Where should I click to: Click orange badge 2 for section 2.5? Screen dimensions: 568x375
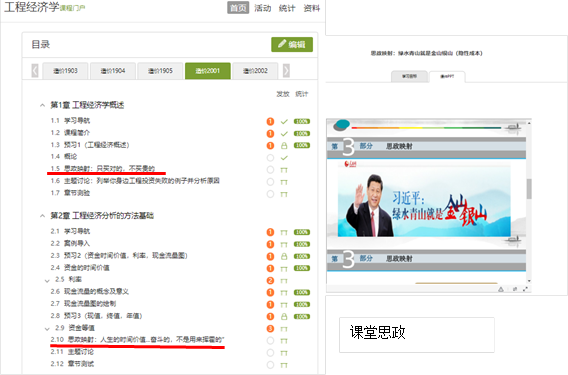coord(270,280)
